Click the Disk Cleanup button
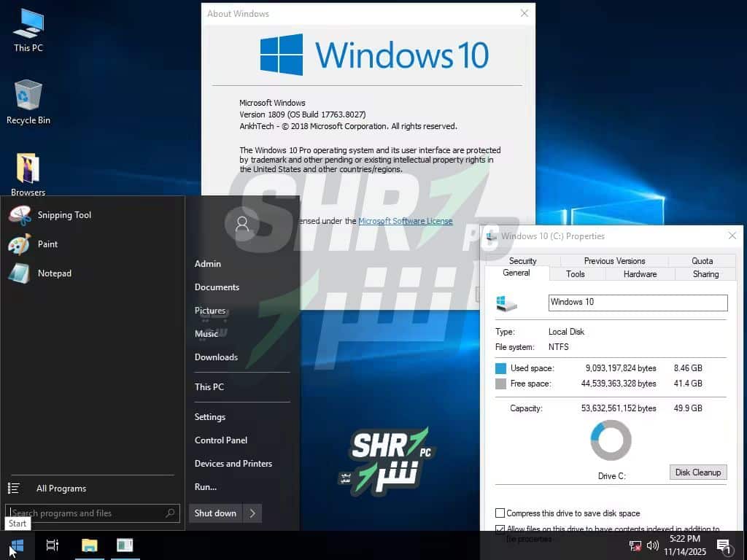Screen dimensions: 747x560 point(697,472)
